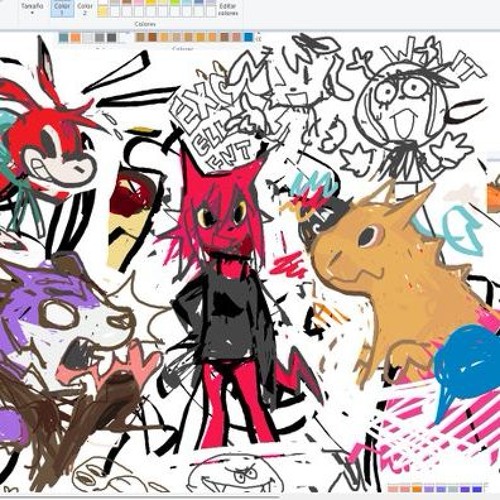Image resolution: width=500 pixels, height=500 pixels.
Task: Pick the custom yellow swatch below the palette
Action: click(103, 11)
